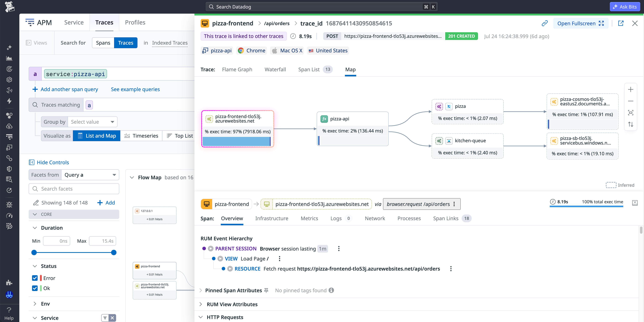This screenshot has width=644, height=322.
Task: Visualize as Timeseries
Action: tap(141, 136)
